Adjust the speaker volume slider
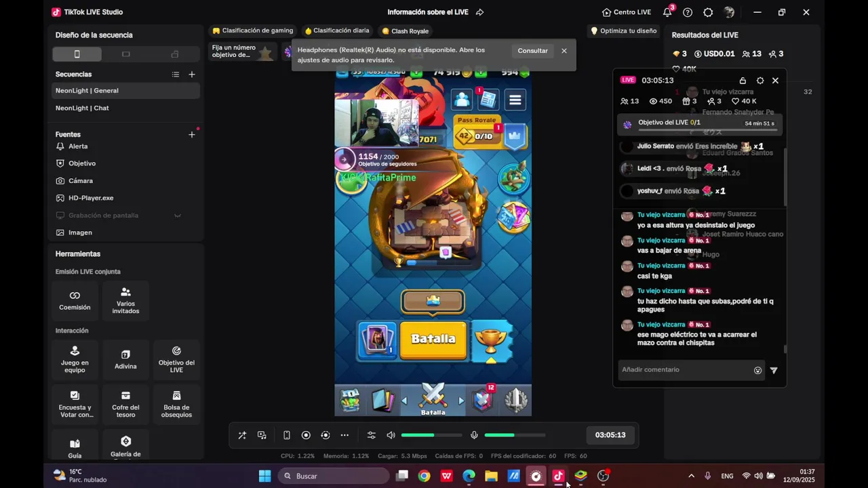 [431, 435]
